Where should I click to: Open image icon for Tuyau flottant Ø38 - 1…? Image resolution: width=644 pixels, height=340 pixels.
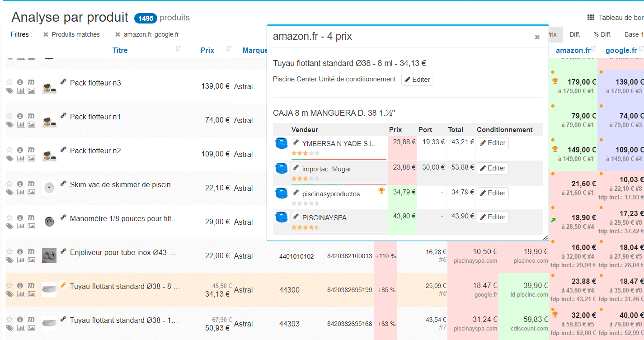pos(31,328)
